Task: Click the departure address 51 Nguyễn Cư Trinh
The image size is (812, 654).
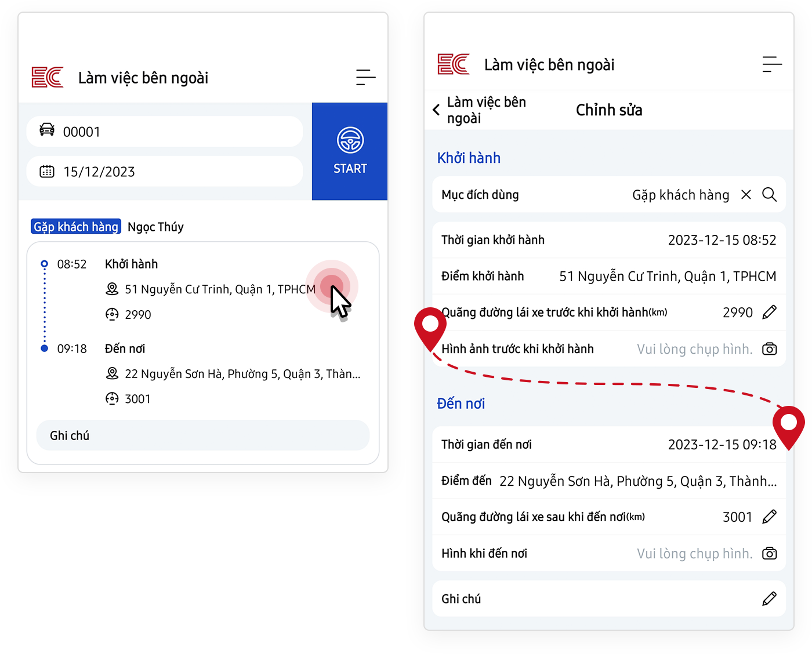Action: pos(220,289)
